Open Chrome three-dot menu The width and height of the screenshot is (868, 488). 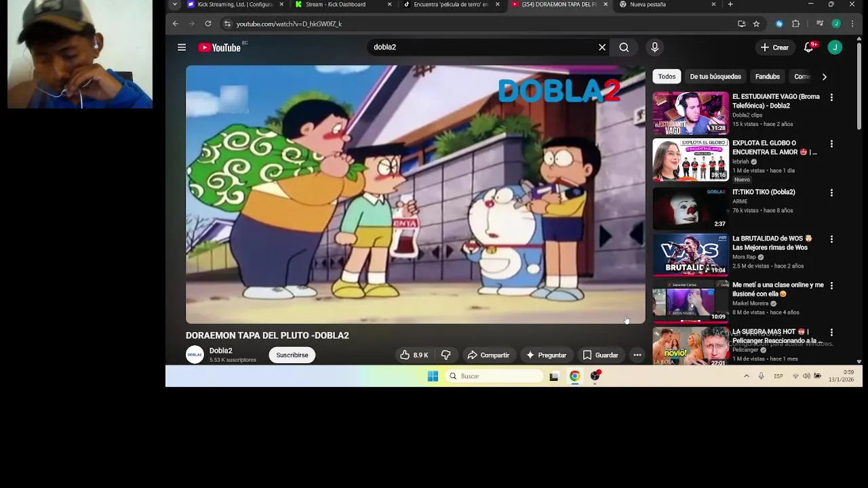(852, 24)
